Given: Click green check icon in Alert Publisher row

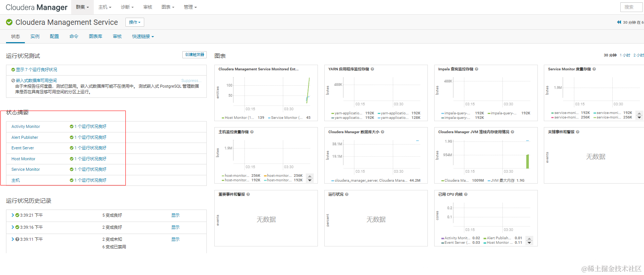Looking at the screenshot, I should [72, 138].
